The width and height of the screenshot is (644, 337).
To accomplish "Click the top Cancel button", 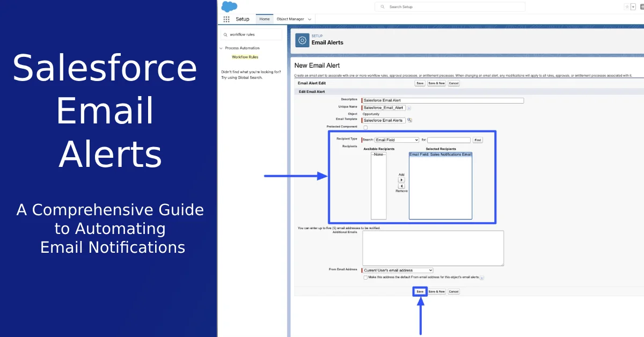I will 454,83.
